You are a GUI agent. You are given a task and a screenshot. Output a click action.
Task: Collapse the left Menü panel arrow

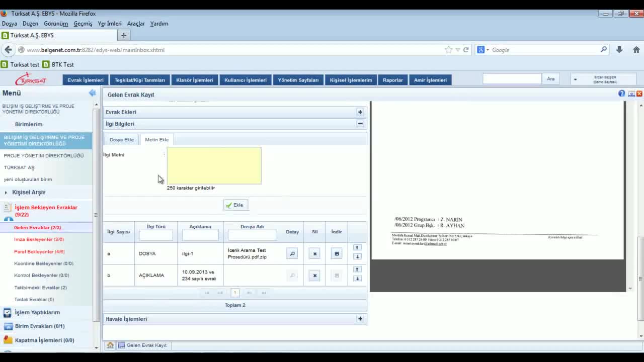(92, 93)
